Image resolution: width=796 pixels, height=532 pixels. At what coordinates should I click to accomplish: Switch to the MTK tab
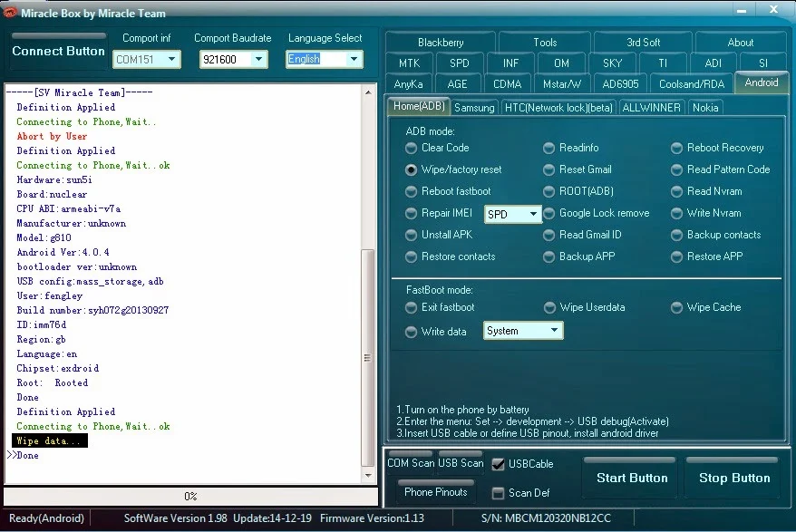(x=409, y=63)
